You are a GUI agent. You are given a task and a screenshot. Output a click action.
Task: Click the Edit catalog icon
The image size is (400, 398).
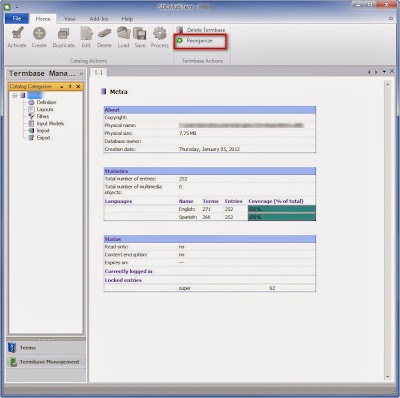point(86,37)
